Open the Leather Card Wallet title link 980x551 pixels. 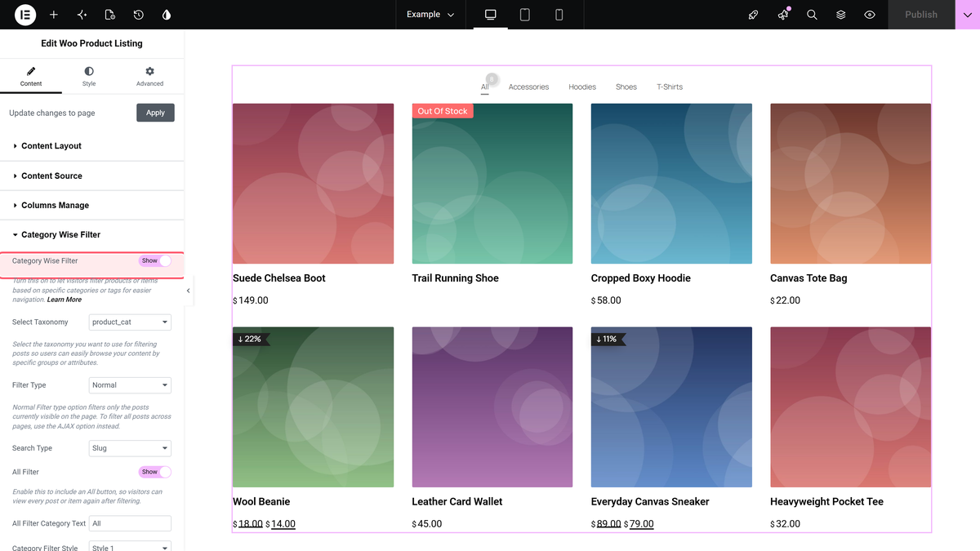click(457, 502)
